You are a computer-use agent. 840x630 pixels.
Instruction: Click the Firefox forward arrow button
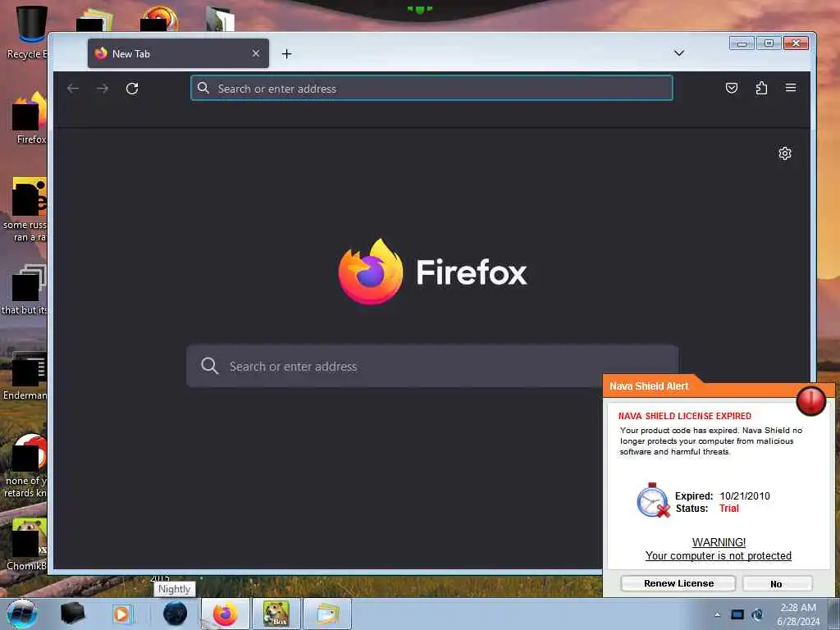103,89
